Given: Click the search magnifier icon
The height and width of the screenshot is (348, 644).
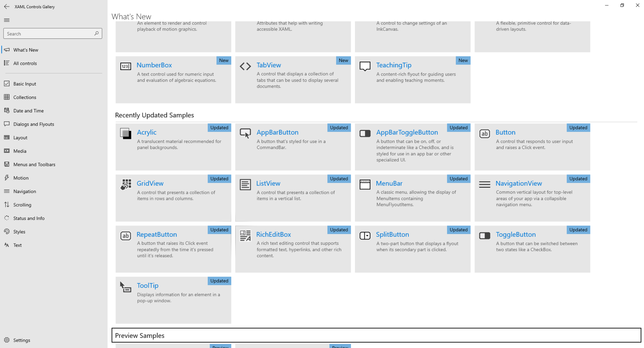Looking at the screenshot, I should pos(96,33).
